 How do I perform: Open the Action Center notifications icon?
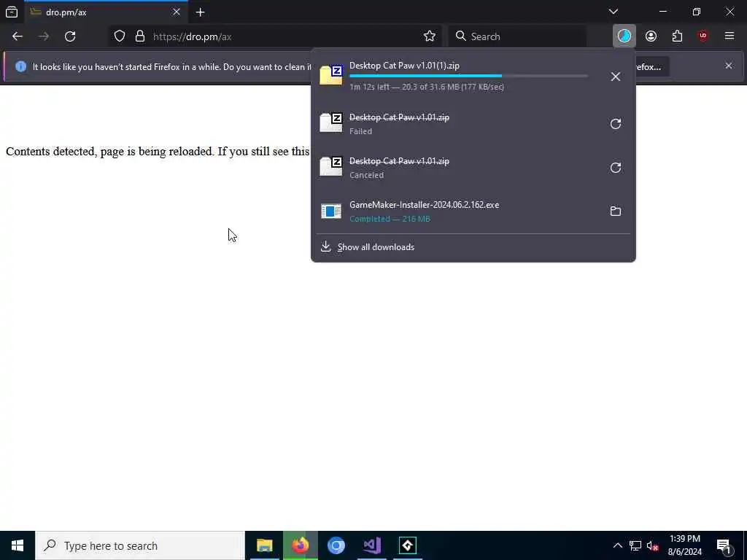pos(724,545)
